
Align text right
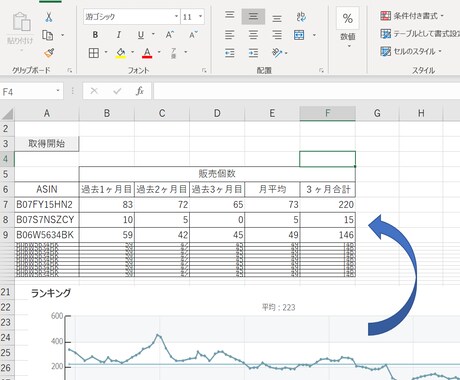point(277,35)
